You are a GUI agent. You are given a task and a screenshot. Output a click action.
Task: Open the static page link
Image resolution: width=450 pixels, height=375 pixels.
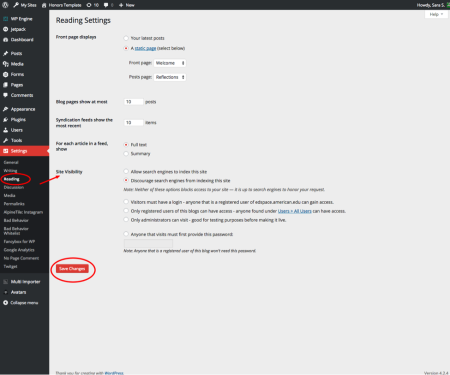(145, 48)
